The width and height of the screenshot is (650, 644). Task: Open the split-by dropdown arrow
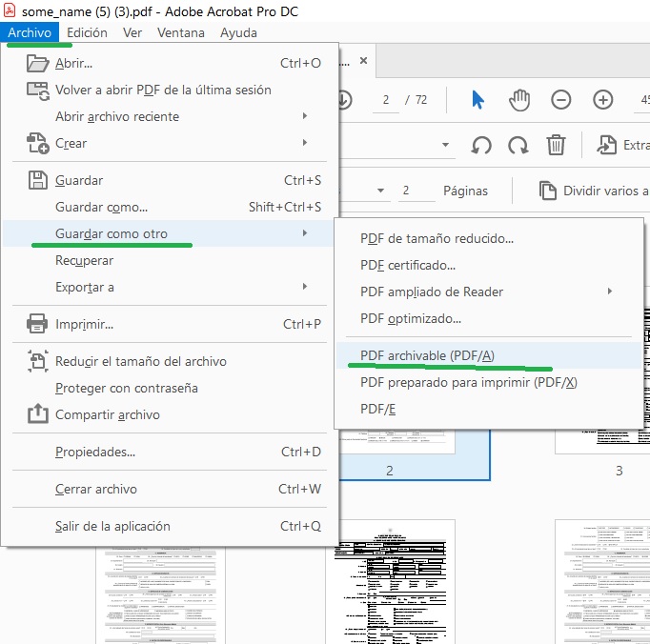pyautogui.click(x=380, y=191)
